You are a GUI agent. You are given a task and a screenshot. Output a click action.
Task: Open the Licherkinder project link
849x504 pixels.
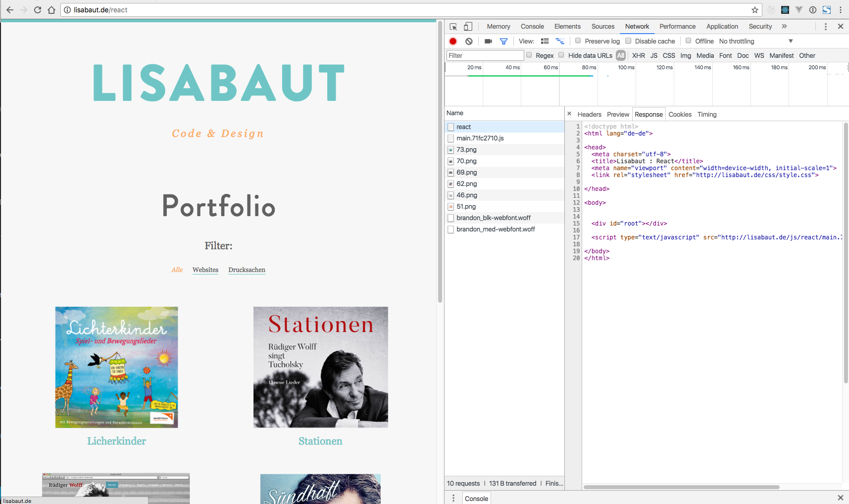[x=116, y=441]
